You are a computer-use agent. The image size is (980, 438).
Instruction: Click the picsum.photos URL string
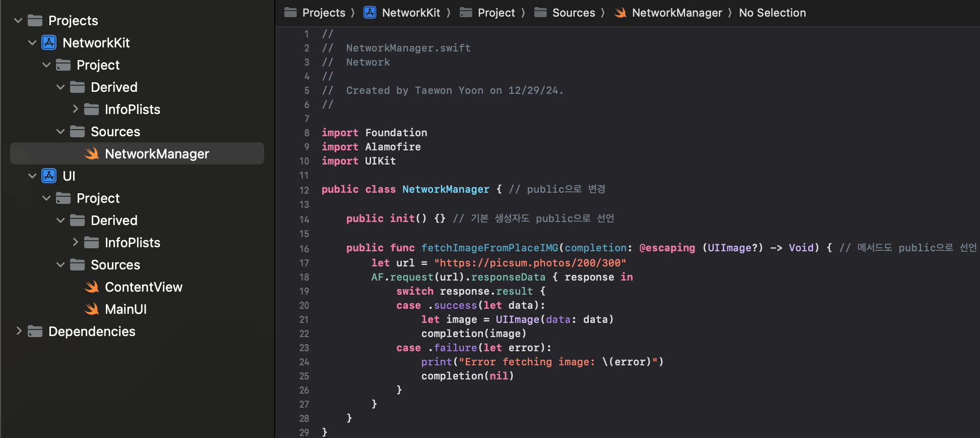[530, 263]
